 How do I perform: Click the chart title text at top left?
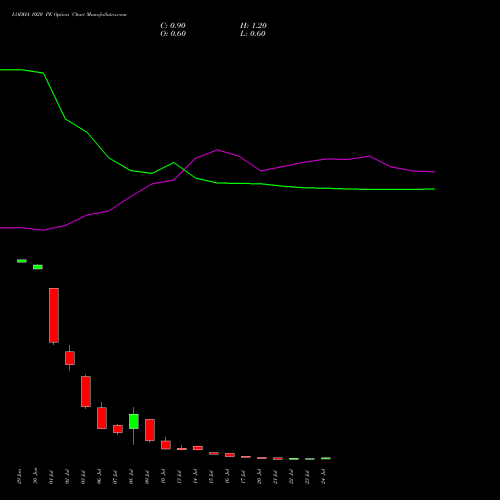69,14
